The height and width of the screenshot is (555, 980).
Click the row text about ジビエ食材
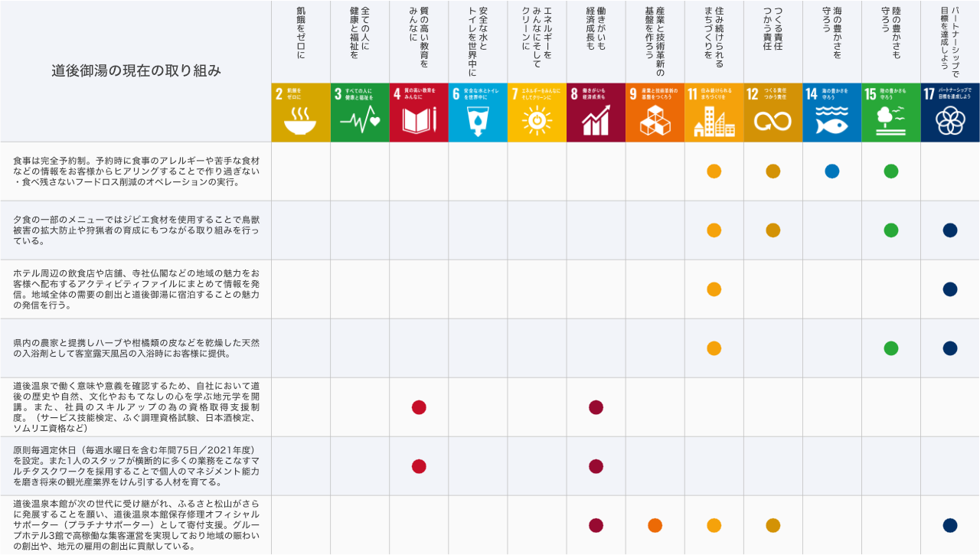[136, 230]
